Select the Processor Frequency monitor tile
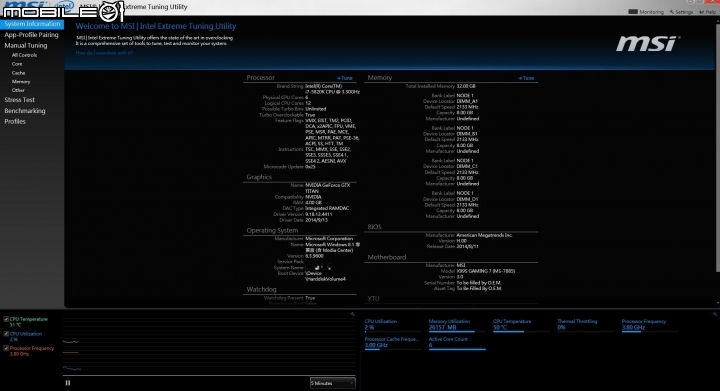Viewport: 720px width, 391px height. [x=650, y=325]
